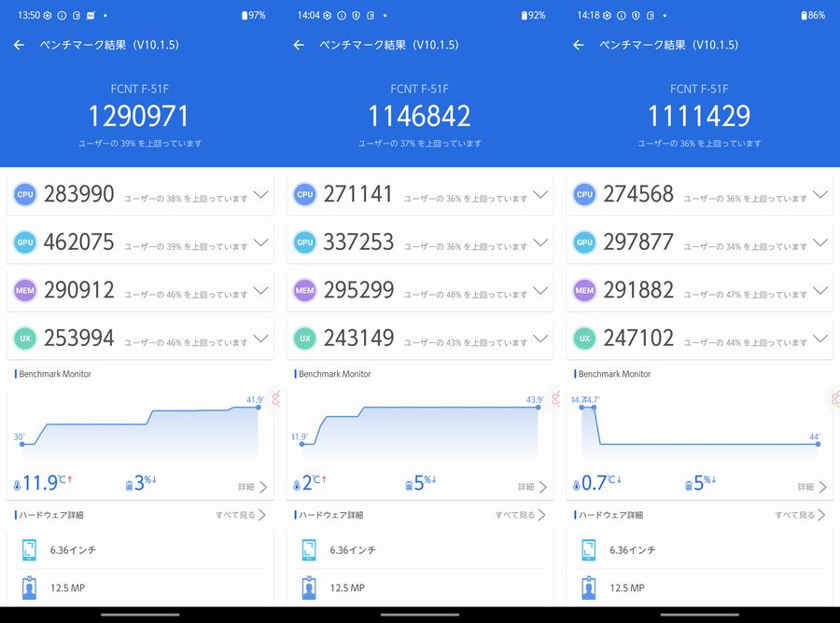This screenshot has width=840, height=623.
Task: Tap the total score 1146842
Action: pyautogui.click(x=419, y=117)
